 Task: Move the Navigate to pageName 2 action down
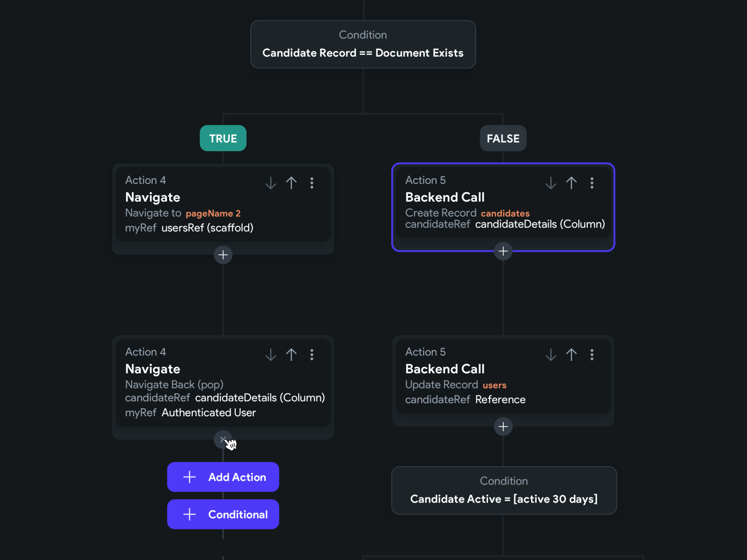click(x=271, y=183)
